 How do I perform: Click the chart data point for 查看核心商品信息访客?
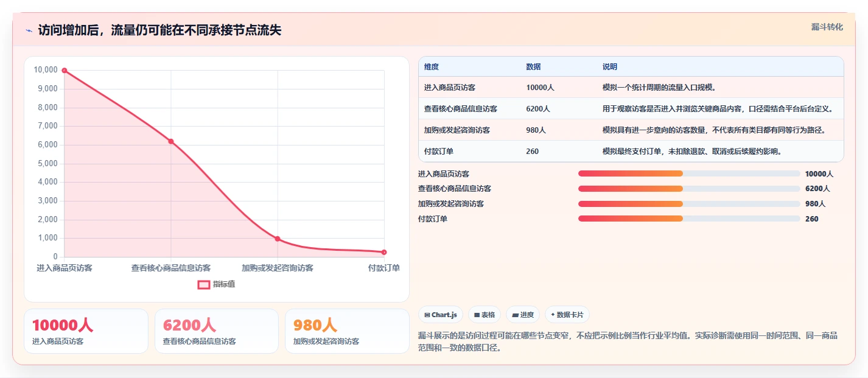171,141
